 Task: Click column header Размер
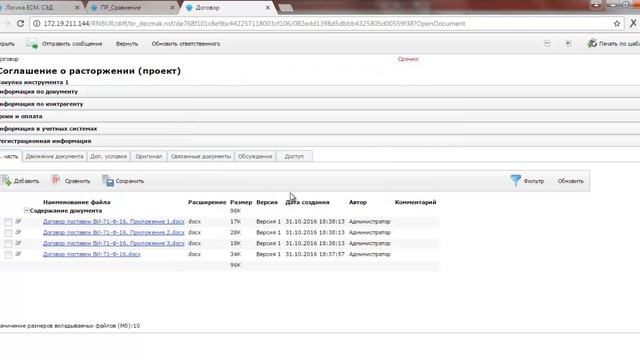(x=241, y=202)
